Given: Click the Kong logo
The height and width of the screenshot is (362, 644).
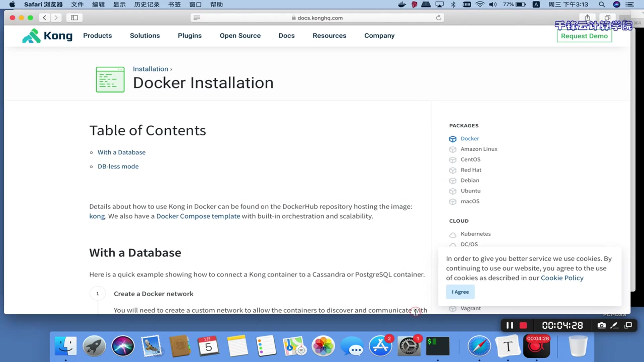Looking at the screenshot, I should [47, 36].
